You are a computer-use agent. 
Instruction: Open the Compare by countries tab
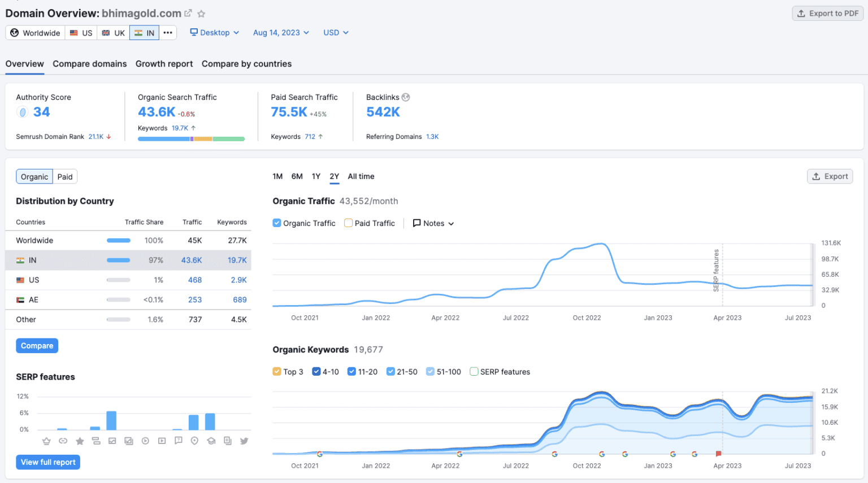(247, 64)
